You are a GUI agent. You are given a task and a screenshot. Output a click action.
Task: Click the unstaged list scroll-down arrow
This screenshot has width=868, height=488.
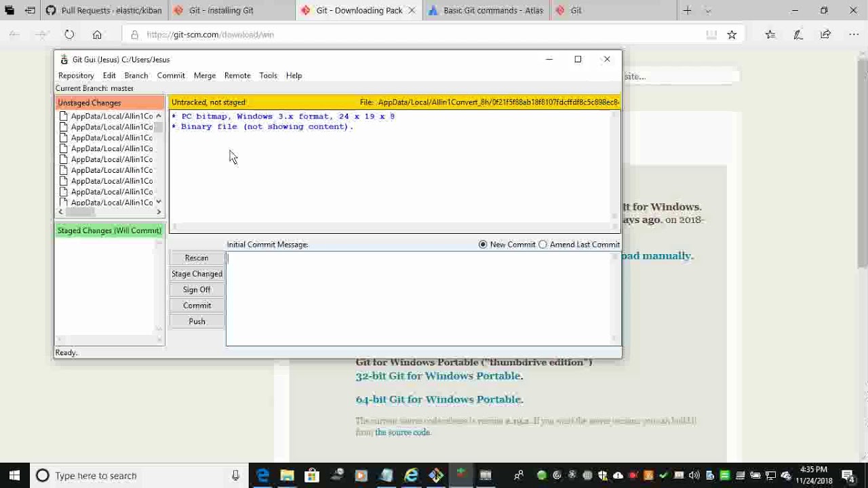coord(159,202)
